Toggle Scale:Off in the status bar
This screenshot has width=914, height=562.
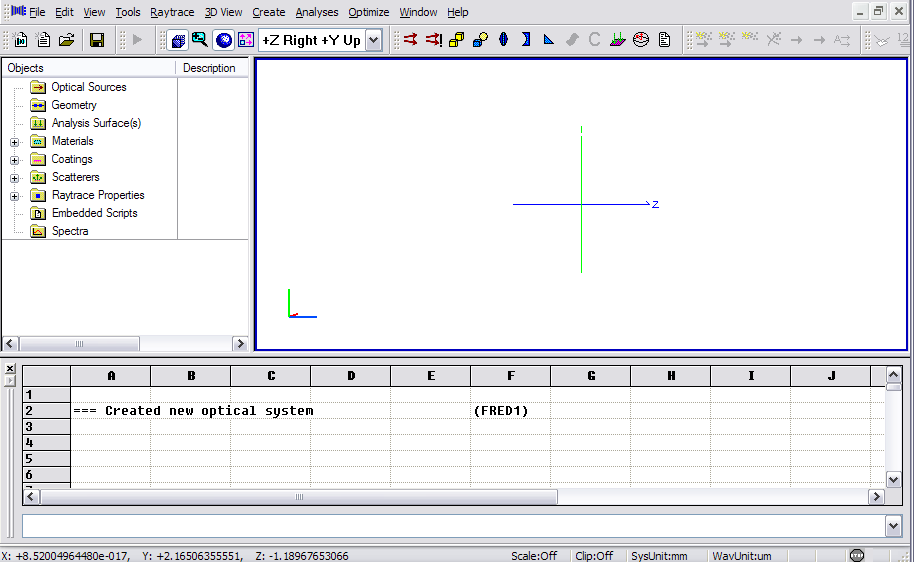534,555
